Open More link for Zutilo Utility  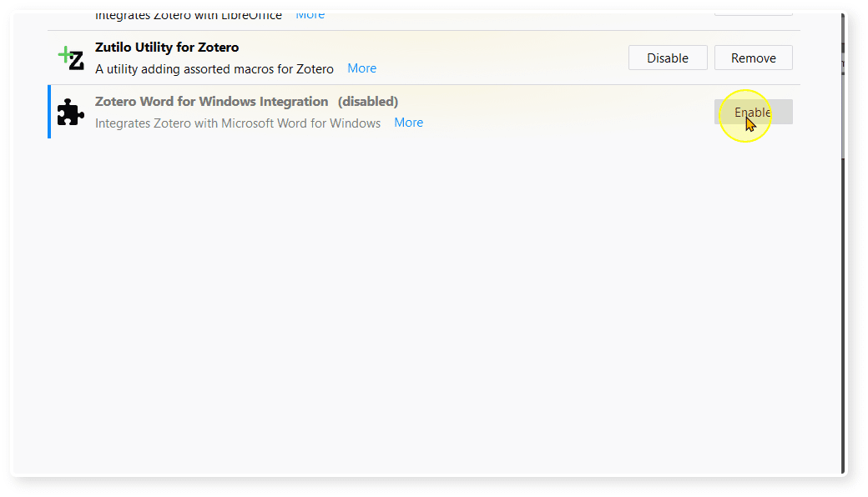pyautogui.click(x=362, y=68)
